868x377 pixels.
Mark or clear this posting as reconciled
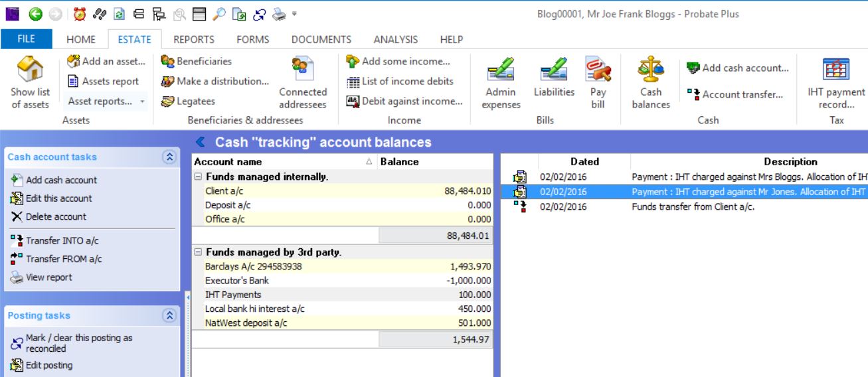point(71,343)
